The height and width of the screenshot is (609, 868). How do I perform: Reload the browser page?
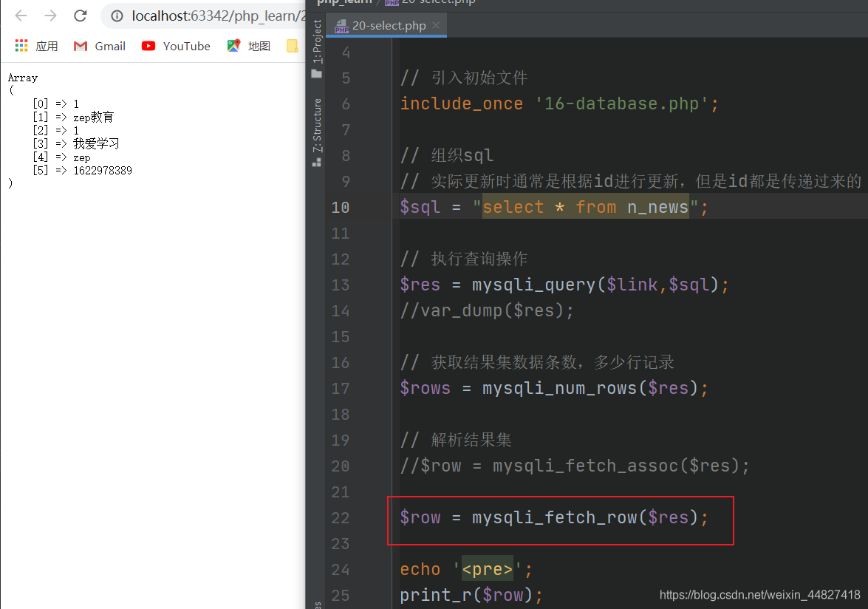(x=81, y=16)
